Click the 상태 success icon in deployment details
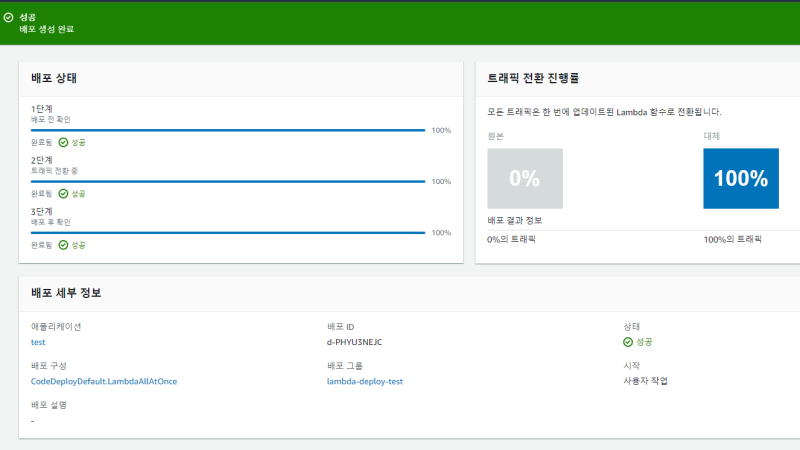Image resolution: width=800 pixels, height=450 pixels. (x=628, y=342)
